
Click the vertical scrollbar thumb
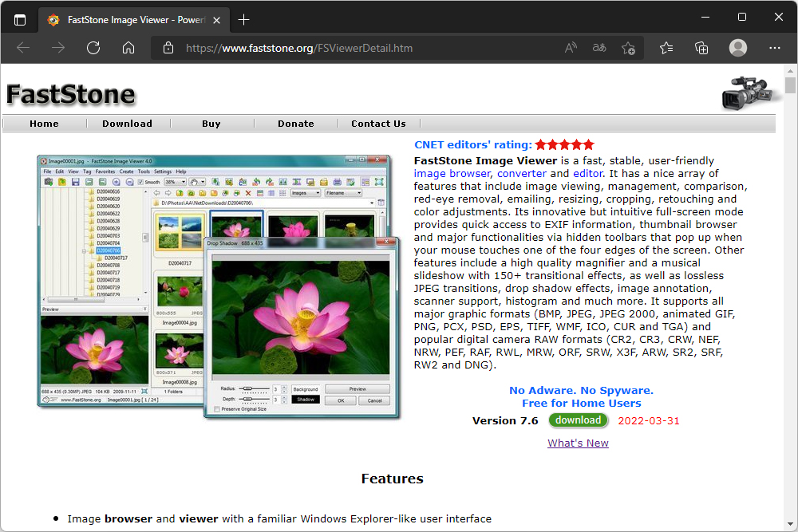(x=790, y=85)
